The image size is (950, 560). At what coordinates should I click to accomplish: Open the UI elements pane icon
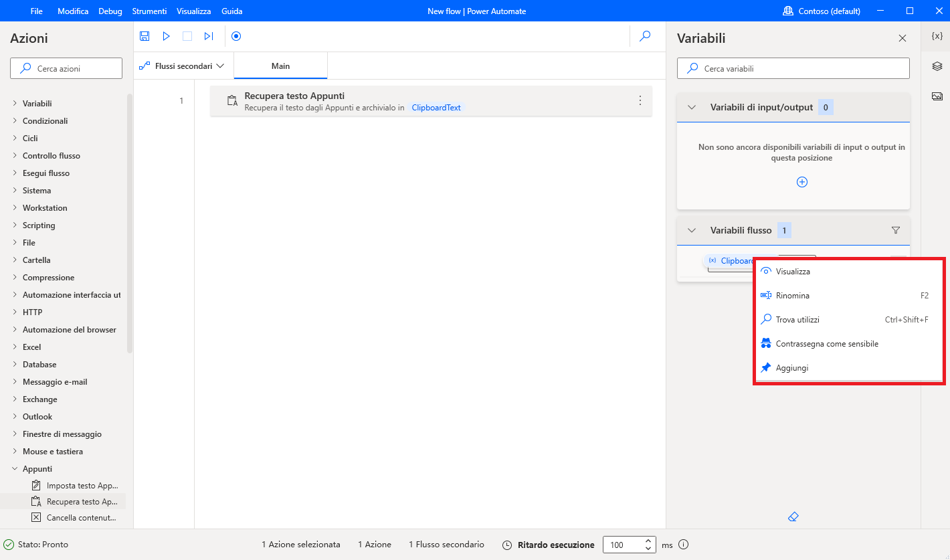(x=937, y=66)
